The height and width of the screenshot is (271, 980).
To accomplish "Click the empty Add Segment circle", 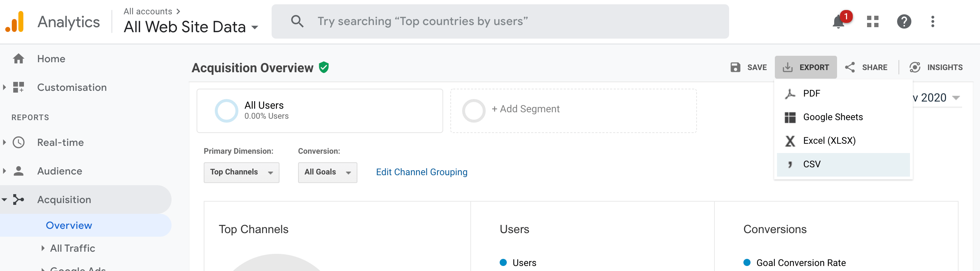I will click(474, 111).
